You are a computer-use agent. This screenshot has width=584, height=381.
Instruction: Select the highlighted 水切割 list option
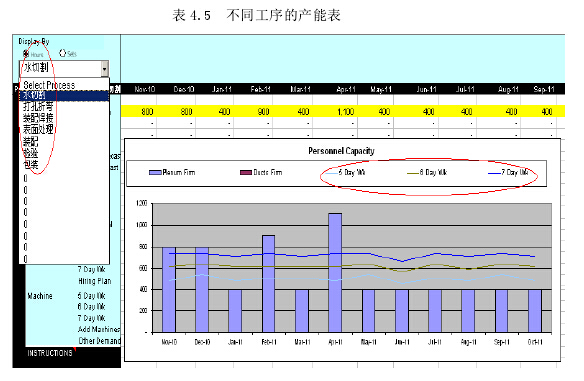64,96
